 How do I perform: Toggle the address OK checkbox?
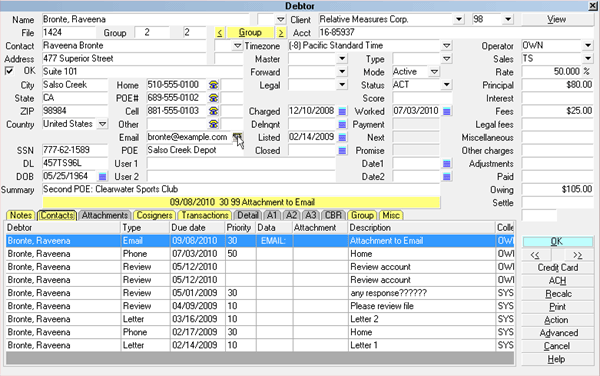pyautogui.click(x=9, y=71)
